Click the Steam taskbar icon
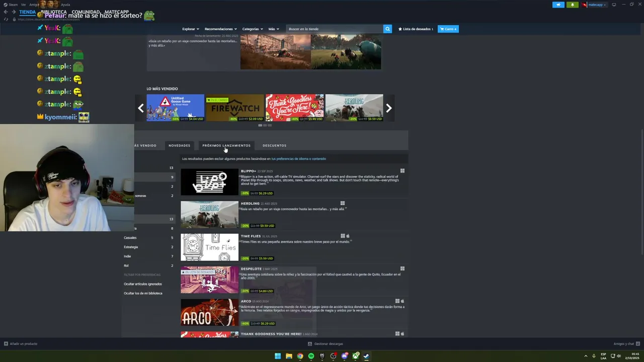Screen dimensions: 644x362 pos(367,356)
